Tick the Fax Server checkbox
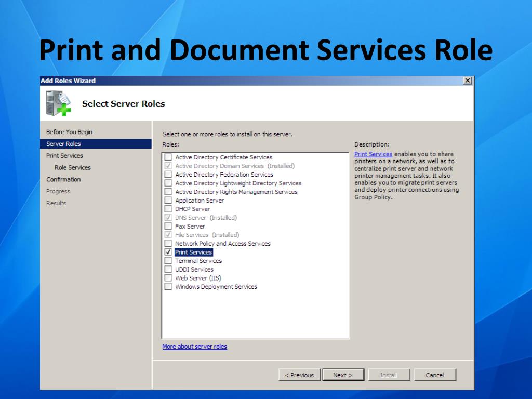532x399 pixels. [168, 226]
